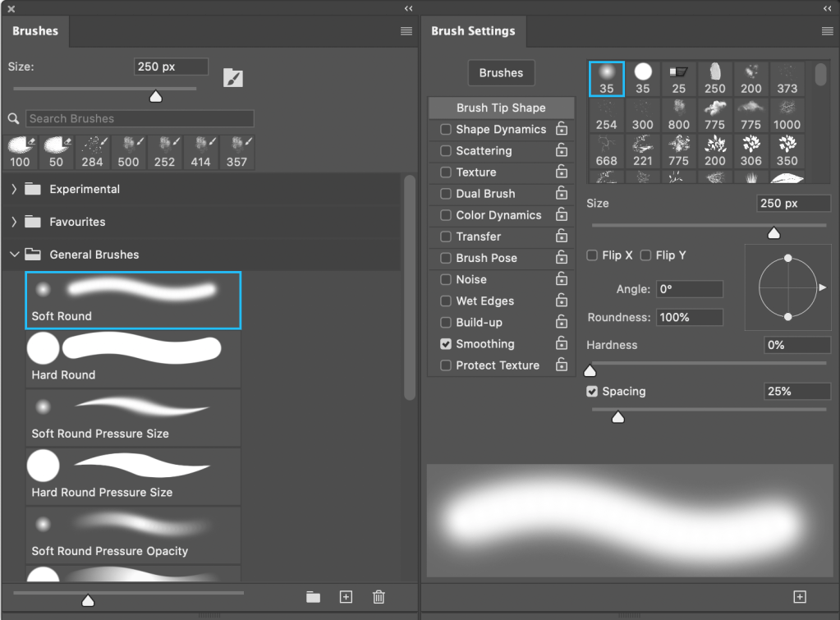
Task: Click the toggle brush settings panel icon
Action: pyautogui.click(x=233, y=78)
